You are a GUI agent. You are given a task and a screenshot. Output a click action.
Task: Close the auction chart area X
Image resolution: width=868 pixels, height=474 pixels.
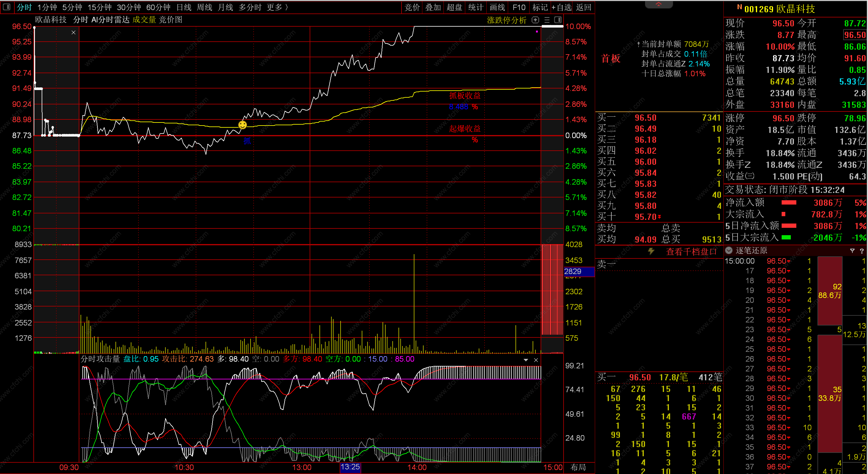74,33
